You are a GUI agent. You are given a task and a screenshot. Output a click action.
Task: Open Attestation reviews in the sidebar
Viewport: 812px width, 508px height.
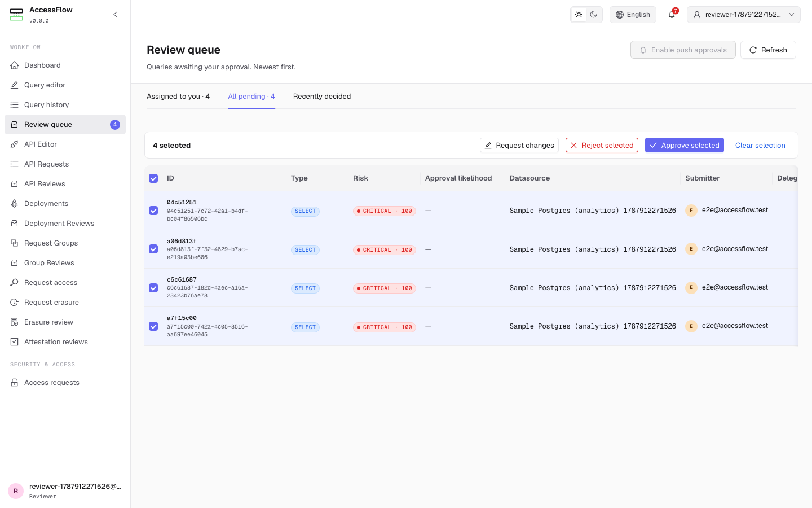(65, 342)
